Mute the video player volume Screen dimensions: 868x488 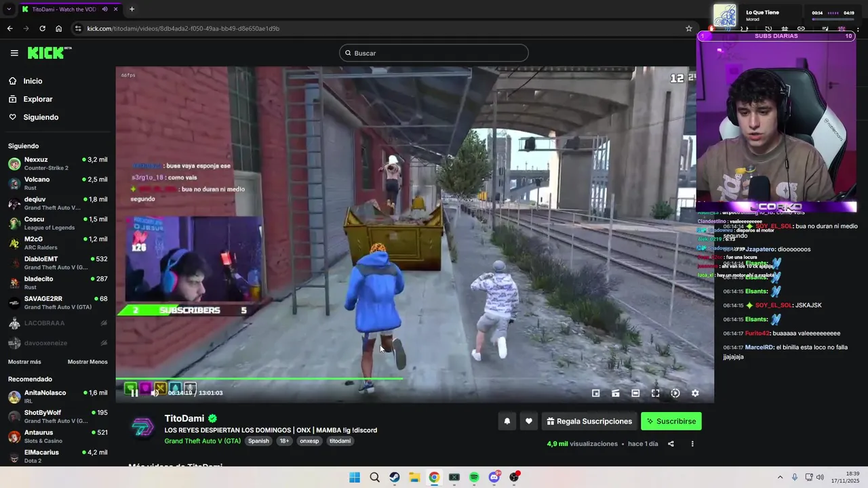click(x=155, y=393)
